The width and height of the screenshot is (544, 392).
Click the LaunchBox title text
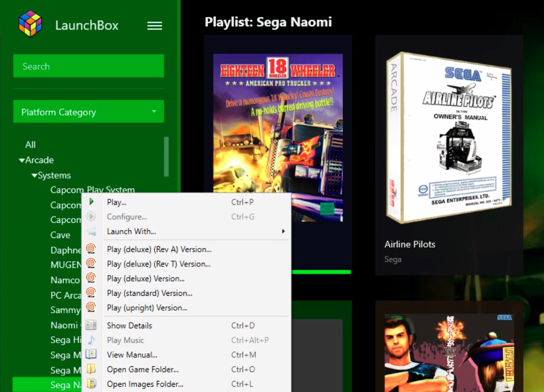click(x=87, y=25)
